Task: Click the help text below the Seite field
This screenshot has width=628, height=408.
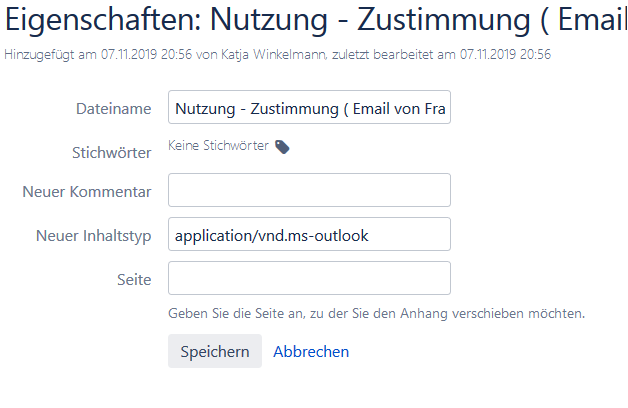Action: (376, 313)
